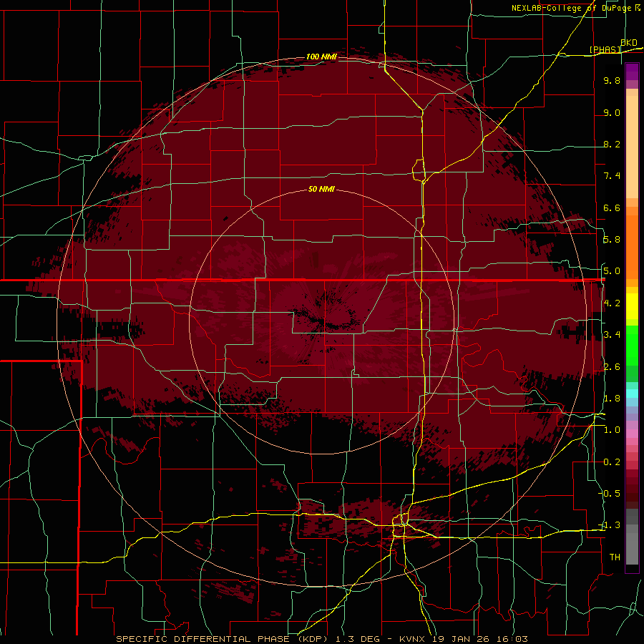Click the SPECIFIC DIFFERENTIAL PHASE (KDP) caption
Viewport: 644px width, 644px height.
click(223, 639)
